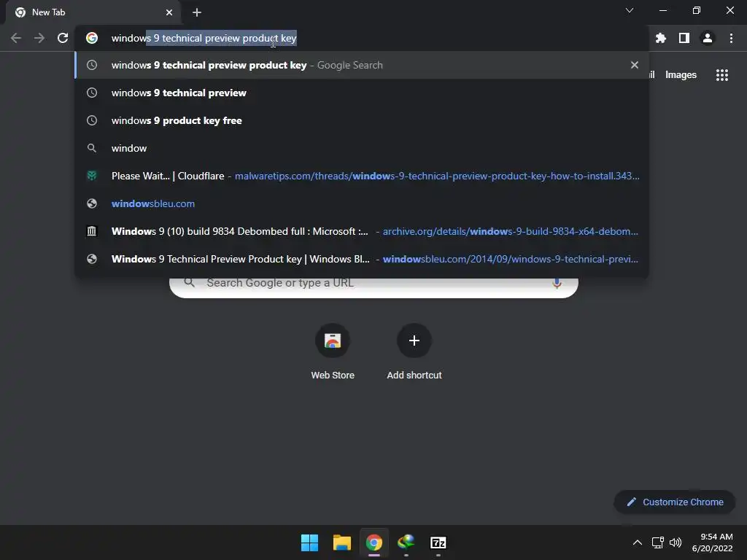Open the archive.org Windows 9 build 9834 suggestion
Image resolution: width=747 pixels, height=560 pixels.
click(362, 231)
